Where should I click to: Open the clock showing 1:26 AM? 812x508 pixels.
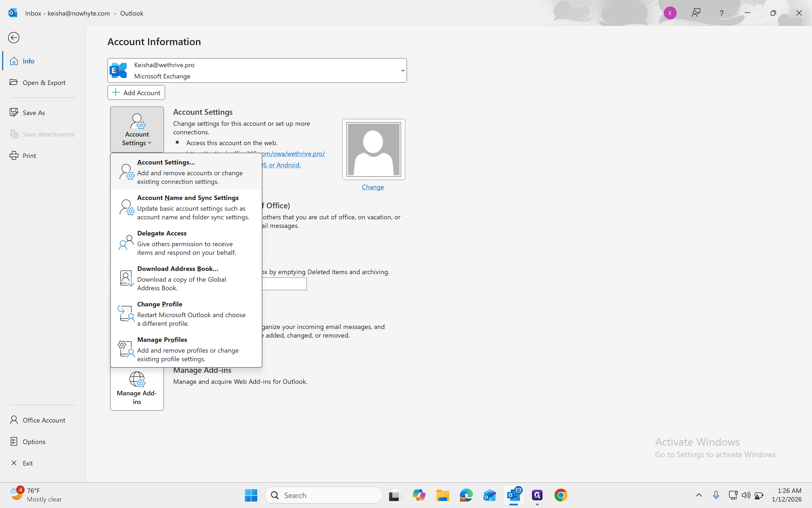tap(786, 495)
